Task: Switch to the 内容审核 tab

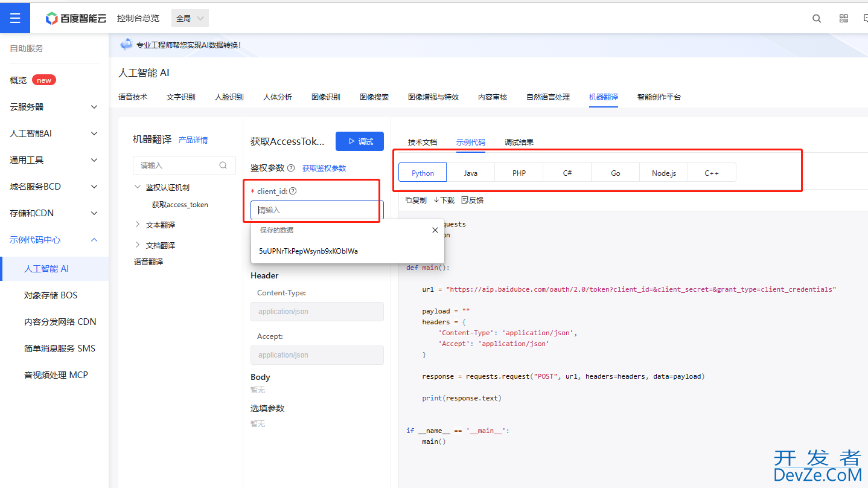Action: point(493,97)
